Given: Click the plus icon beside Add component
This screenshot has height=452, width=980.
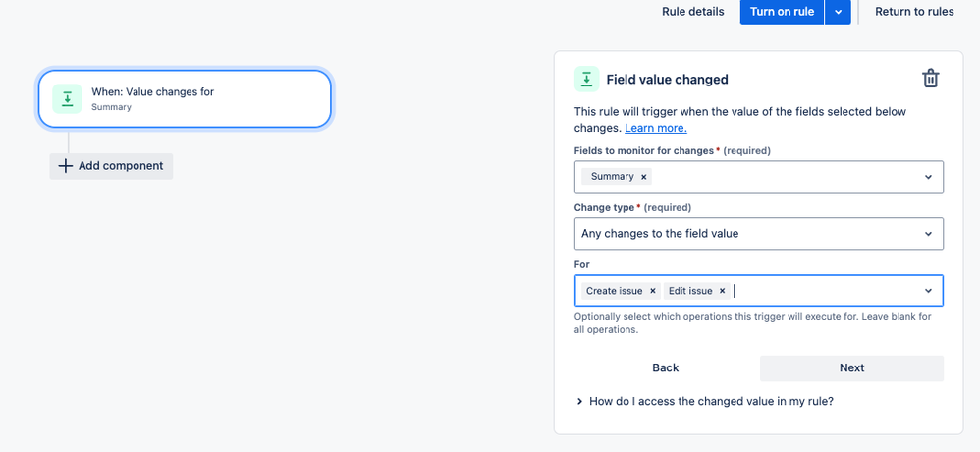Looking at the screenshot, I should point(65,166).
